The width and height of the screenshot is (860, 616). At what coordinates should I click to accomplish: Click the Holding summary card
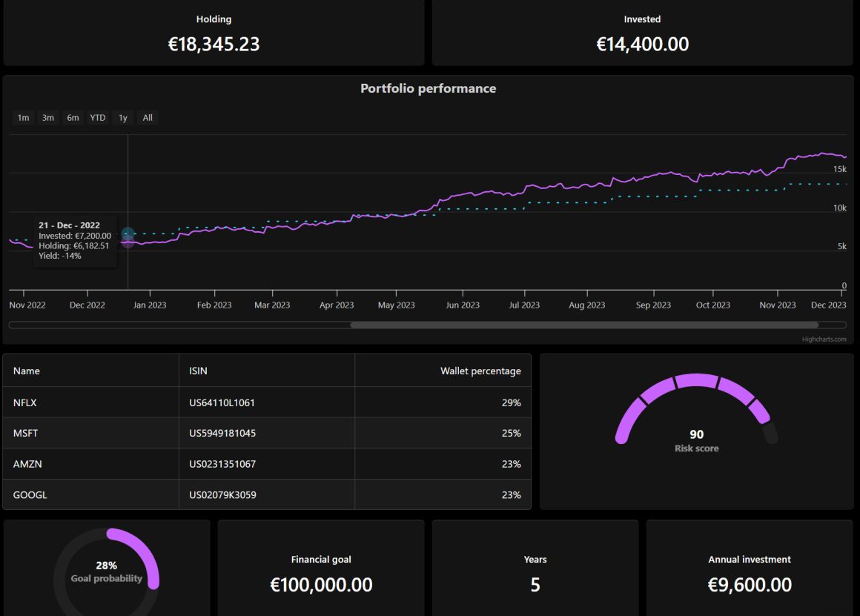click(x=214, y=33)
